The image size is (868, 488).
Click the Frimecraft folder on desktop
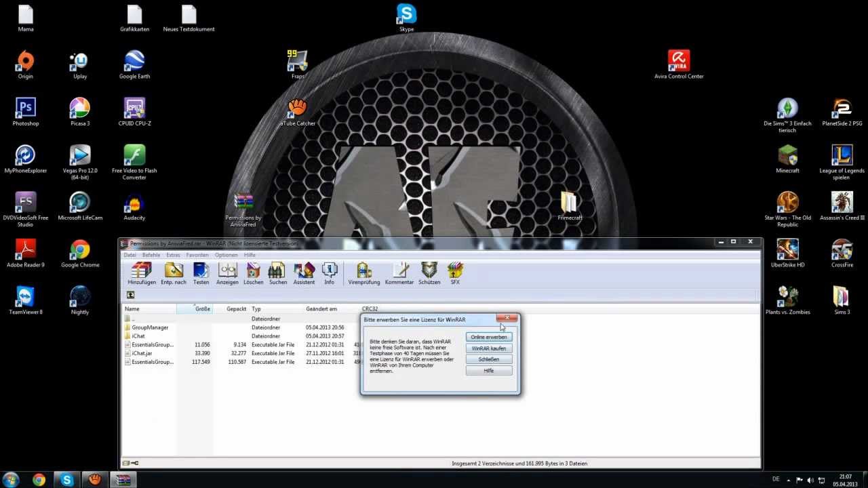(x=570, y=206)
